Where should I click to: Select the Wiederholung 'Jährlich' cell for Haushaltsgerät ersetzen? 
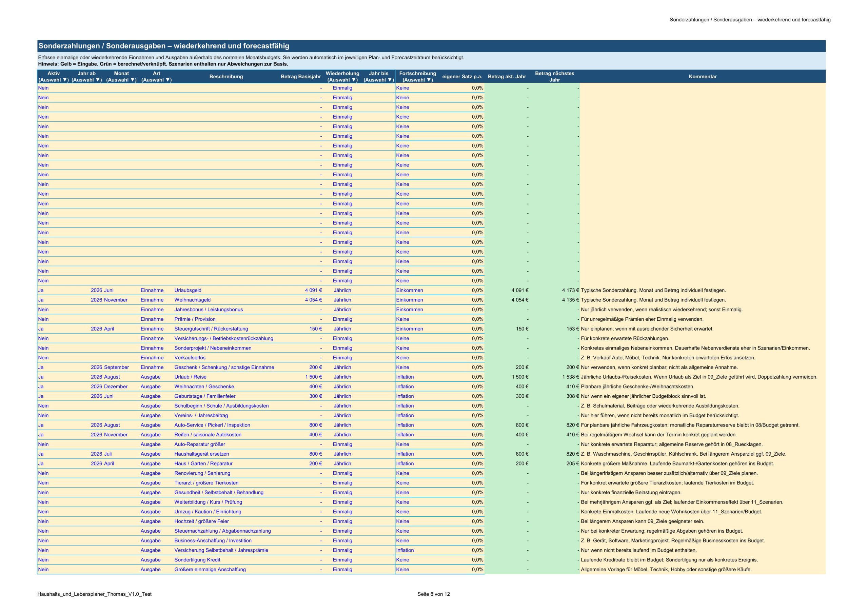coord(342,454)
